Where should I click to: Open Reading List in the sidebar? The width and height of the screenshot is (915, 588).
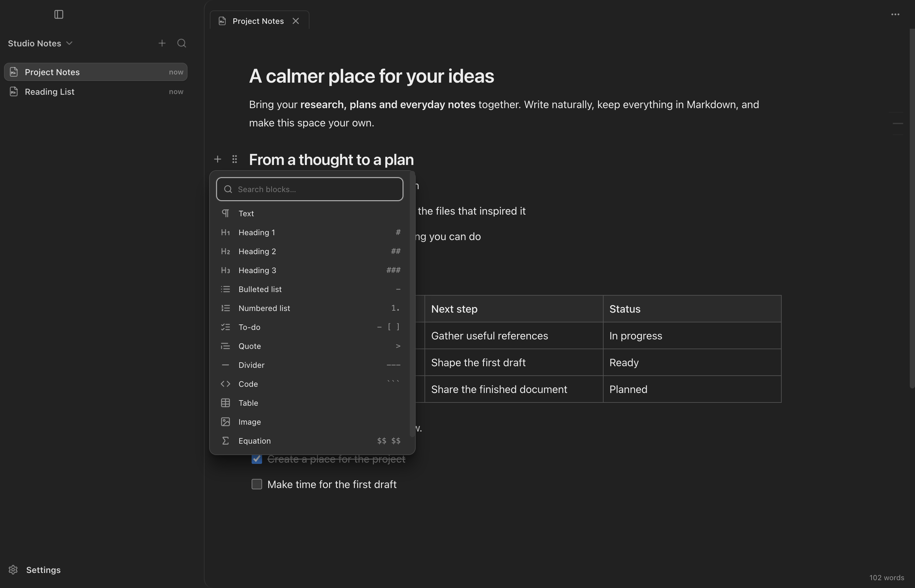coord(95,92)
